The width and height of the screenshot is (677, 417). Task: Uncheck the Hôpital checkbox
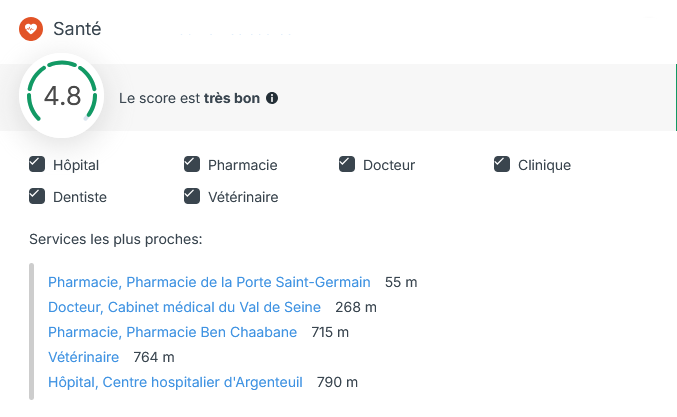point(37,165)
